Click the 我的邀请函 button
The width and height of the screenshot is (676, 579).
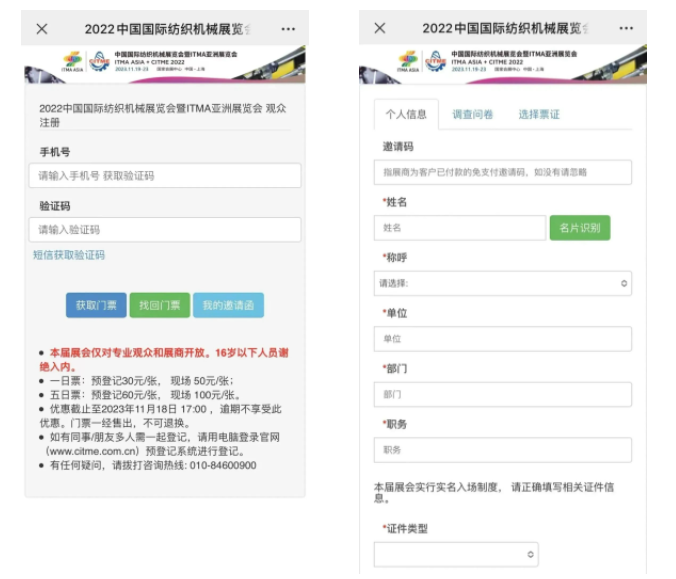[x=228, y=305]
